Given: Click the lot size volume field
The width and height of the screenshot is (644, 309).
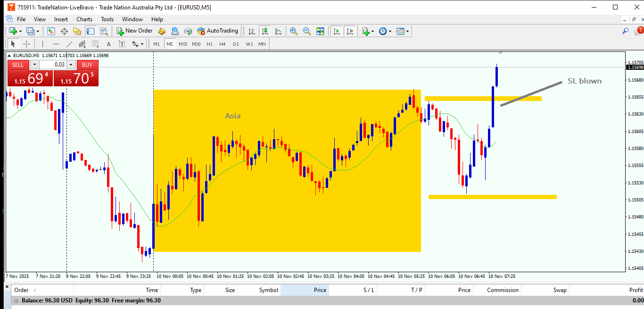Looking at the screenshot, I should [53, 65].
